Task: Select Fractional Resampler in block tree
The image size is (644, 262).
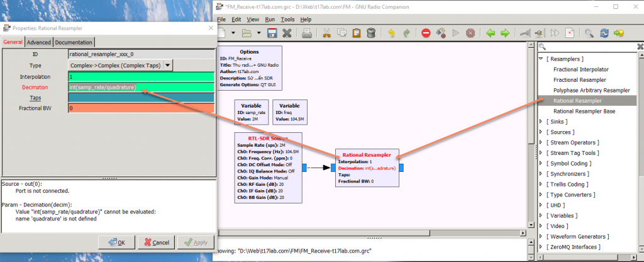Action: pyautogui.click(x=579, y=80)
